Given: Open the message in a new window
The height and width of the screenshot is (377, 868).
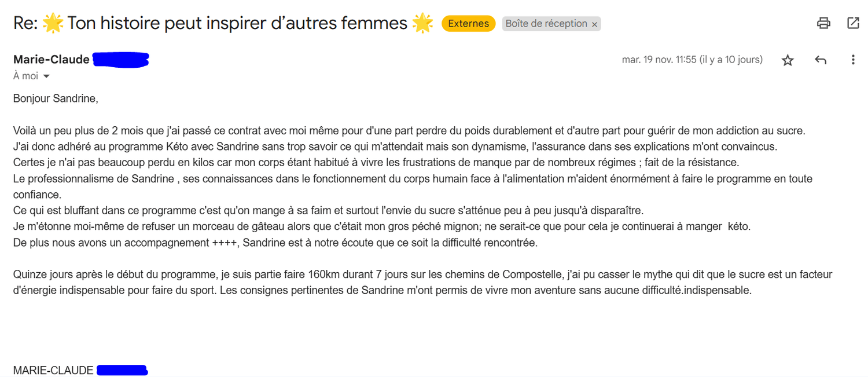Looking at the screenshot, I should pyautogui.click(x=853, y=23).
